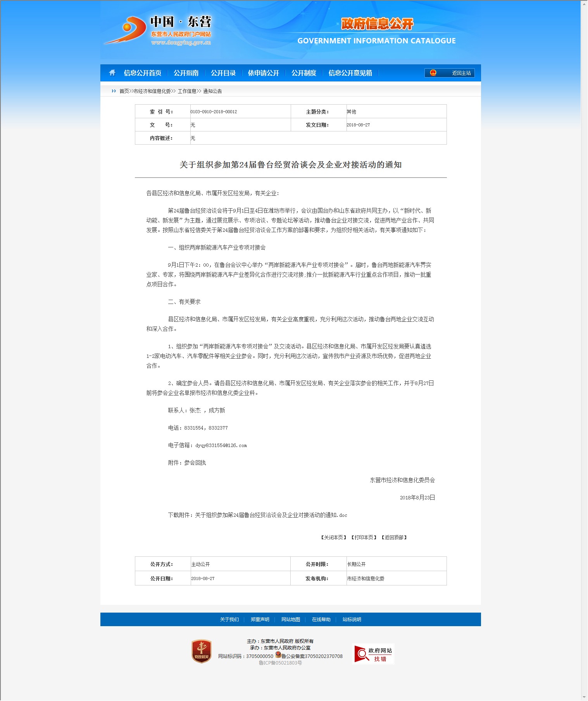Viewport: 588px width, 701px height.
Task: Go to 依申请公开 page
Action: (264, 73)
